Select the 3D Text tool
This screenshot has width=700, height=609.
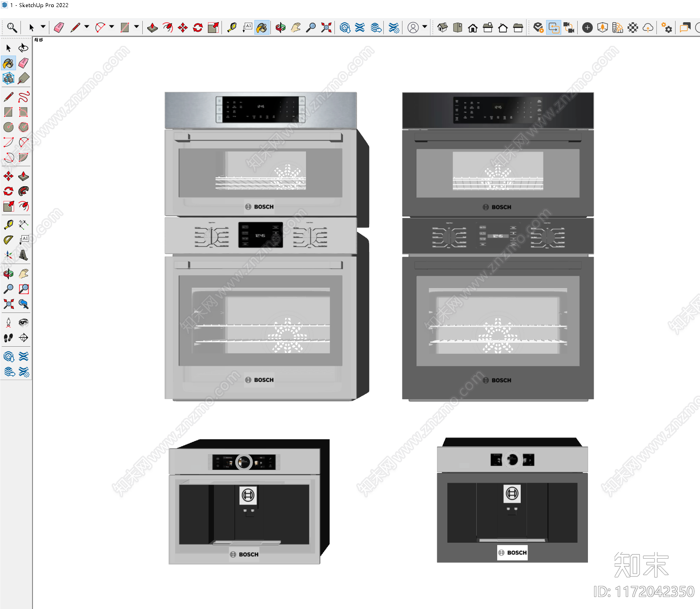(24, 255)
